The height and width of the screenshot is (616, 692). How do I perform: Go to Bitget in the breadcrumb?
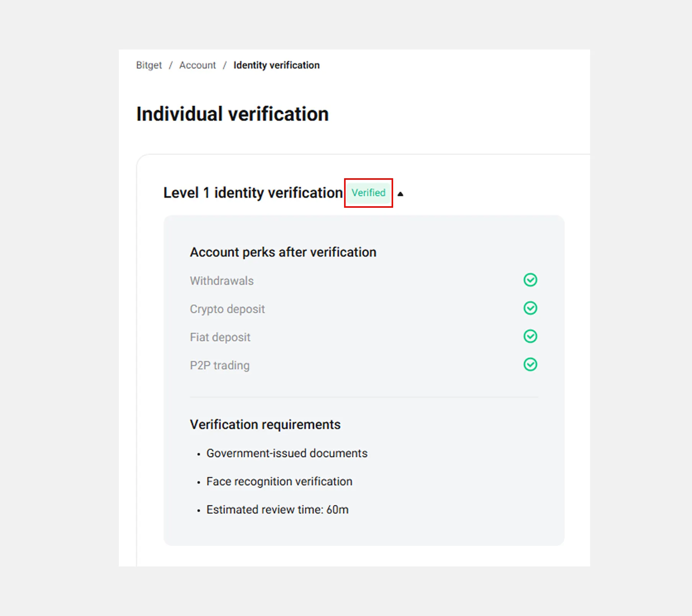(x=149, y=66)
